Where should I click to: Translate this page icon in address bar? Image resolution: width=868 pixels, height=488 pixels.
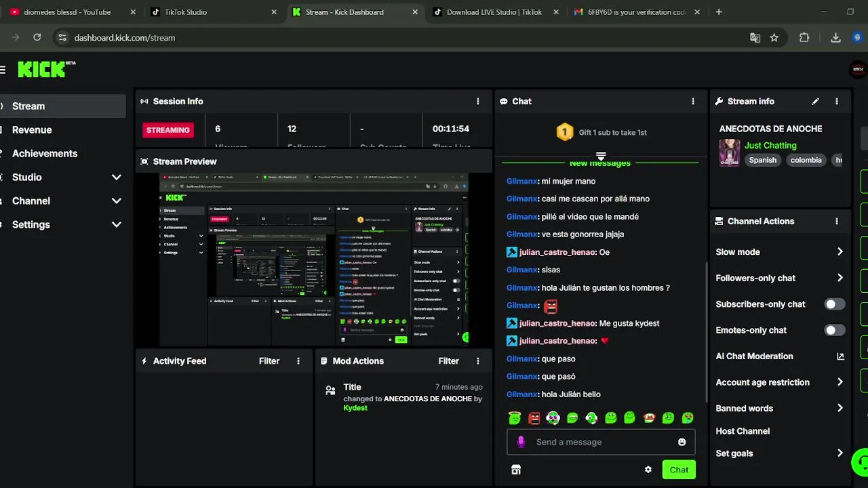755,38
